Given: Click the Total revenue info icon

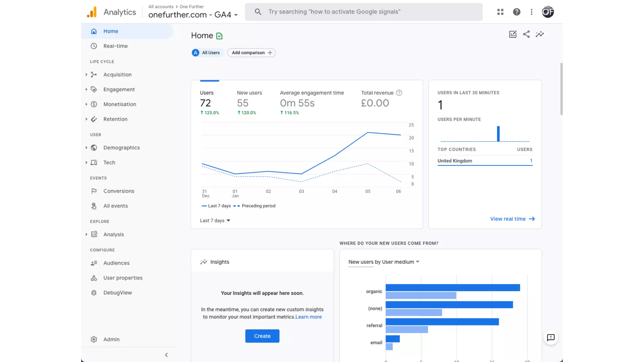Looking at the screenshot, I should (399, 93).
